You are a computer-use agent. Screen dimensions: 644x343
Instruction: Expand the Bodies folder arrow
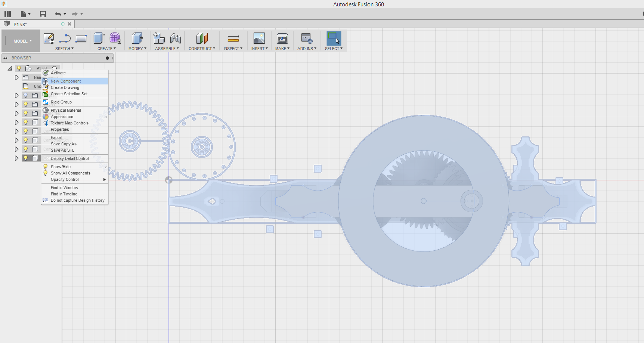click(16, 104)
